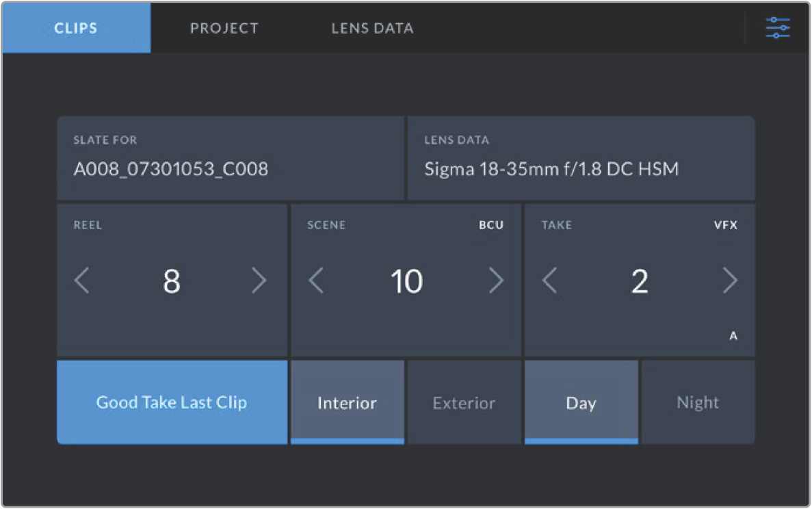Edit the Sigma lens data field
The width and height of the screenshot is (812, 509).
pos(581,158)
